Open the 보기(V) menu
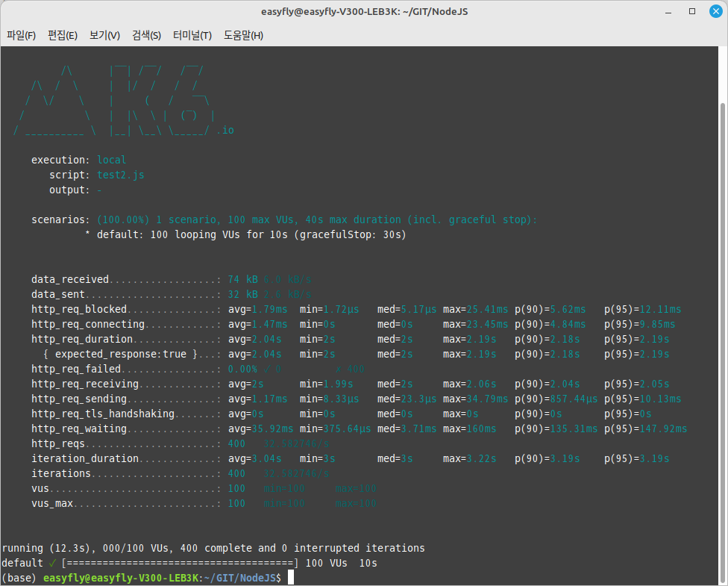Image resolution: width=728 pixels, height=586 pixels. coord(104,35)
